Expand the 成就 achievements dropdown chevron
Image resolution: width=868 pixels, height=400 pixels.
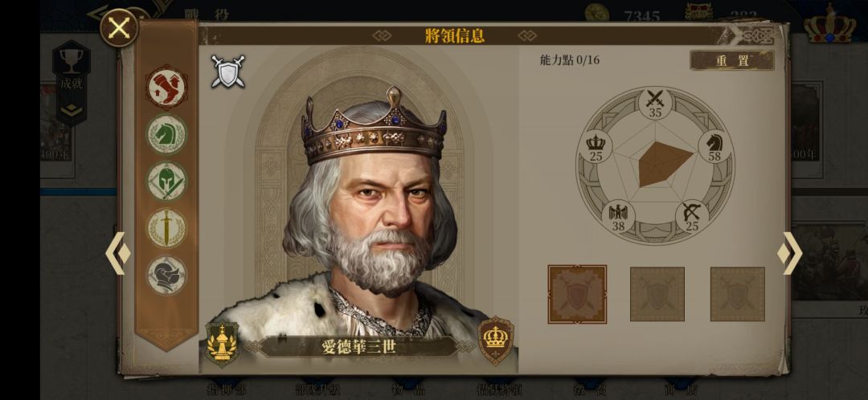[x=72, y=111]
